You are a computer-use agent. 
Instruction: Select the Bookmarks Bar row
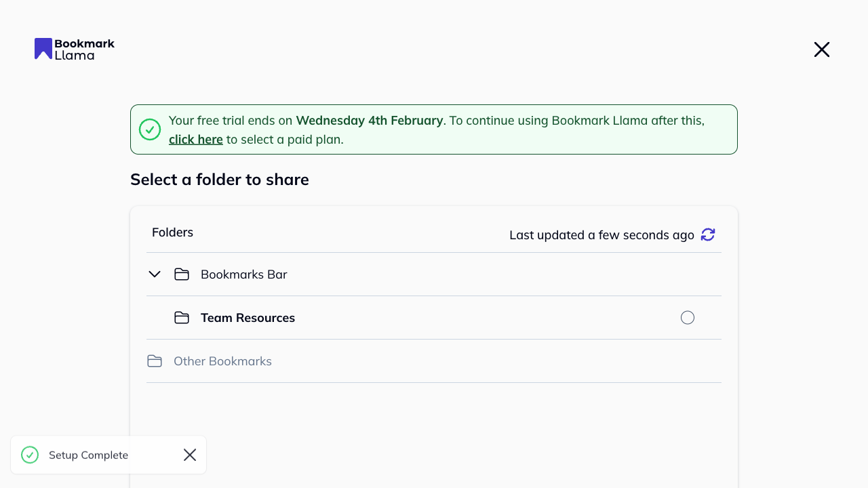pos(243,274)
